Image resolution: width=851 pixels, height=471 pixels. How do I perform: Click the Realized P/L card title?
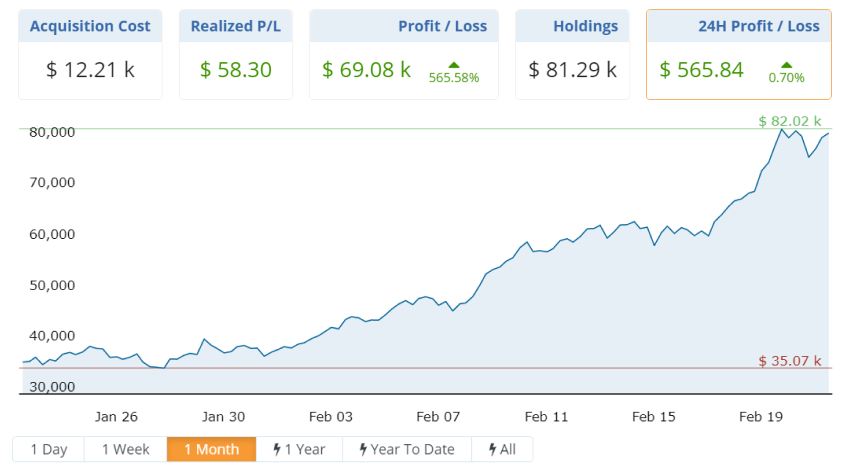pyautogui.click(x=236, y=26)
